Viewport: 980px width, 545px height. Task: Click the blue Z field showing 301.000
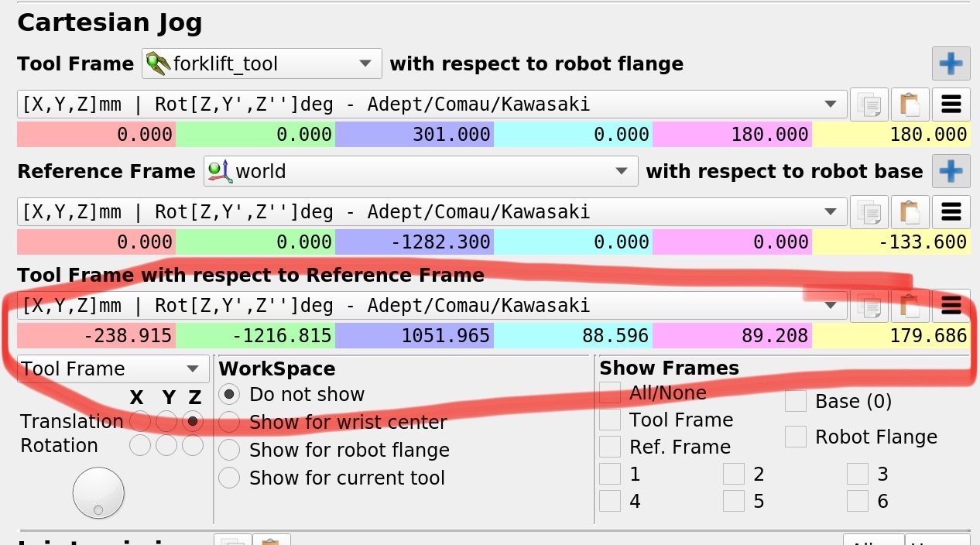point(414,135)
